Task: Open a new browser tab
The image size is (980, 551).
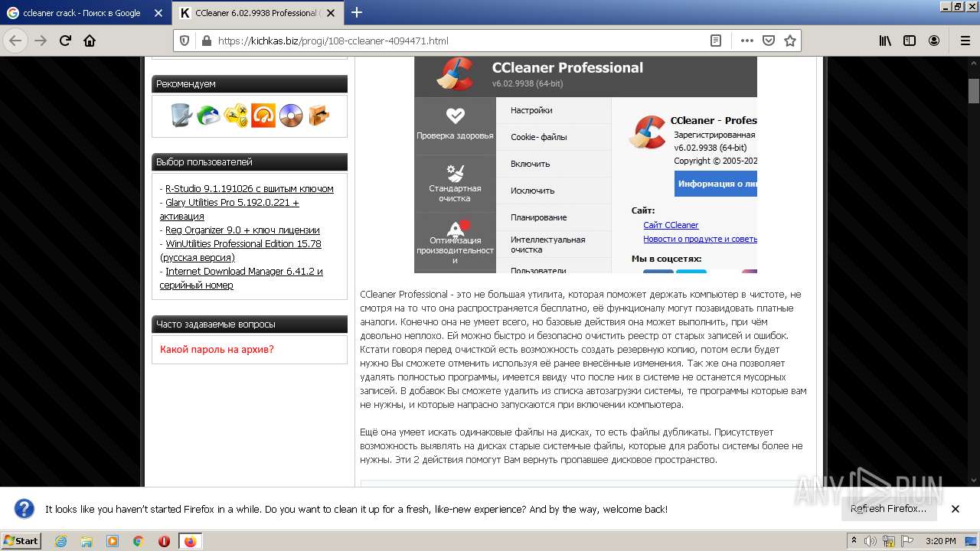Action: point(356,12)
